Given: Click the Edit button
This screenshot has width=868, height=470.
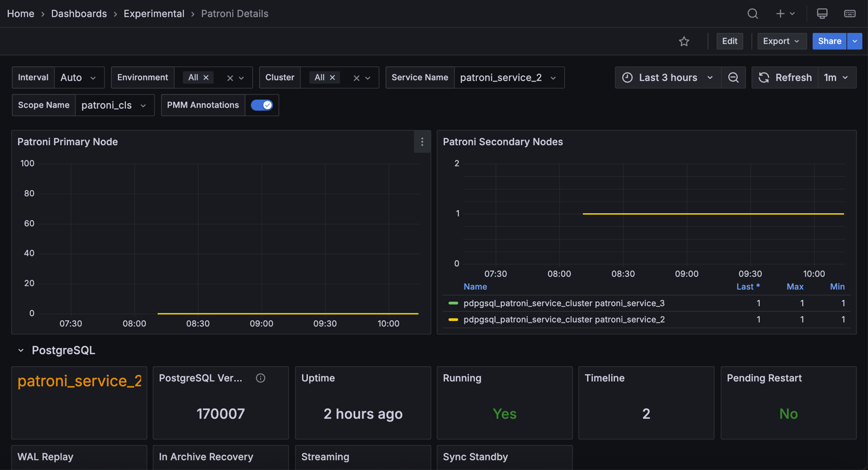Looking at the screenshot, I should pos(729,41).
